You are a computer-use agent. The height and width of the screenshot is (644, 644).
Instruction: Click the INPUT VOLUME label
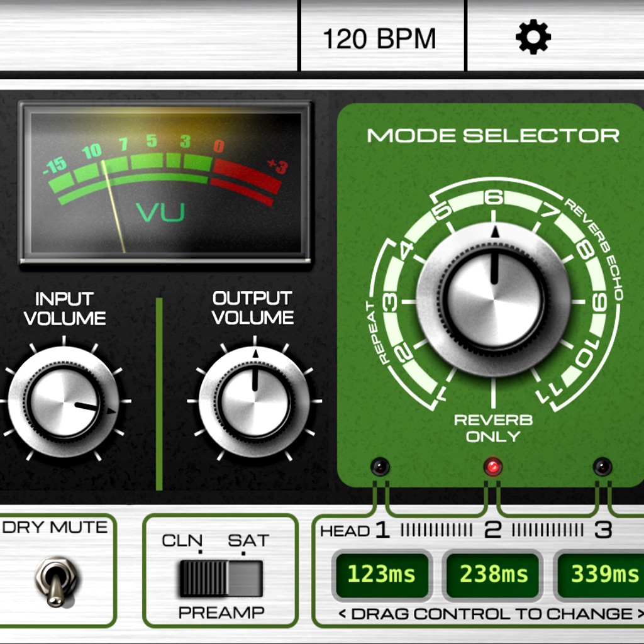pyautogui.click(x=65, y=309)
